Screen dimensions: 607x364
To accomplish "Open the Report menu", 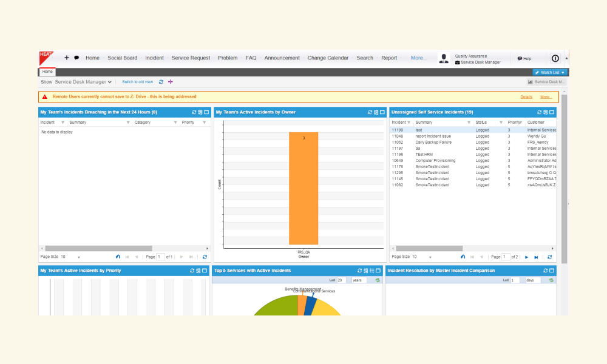I will pos(389,58).
